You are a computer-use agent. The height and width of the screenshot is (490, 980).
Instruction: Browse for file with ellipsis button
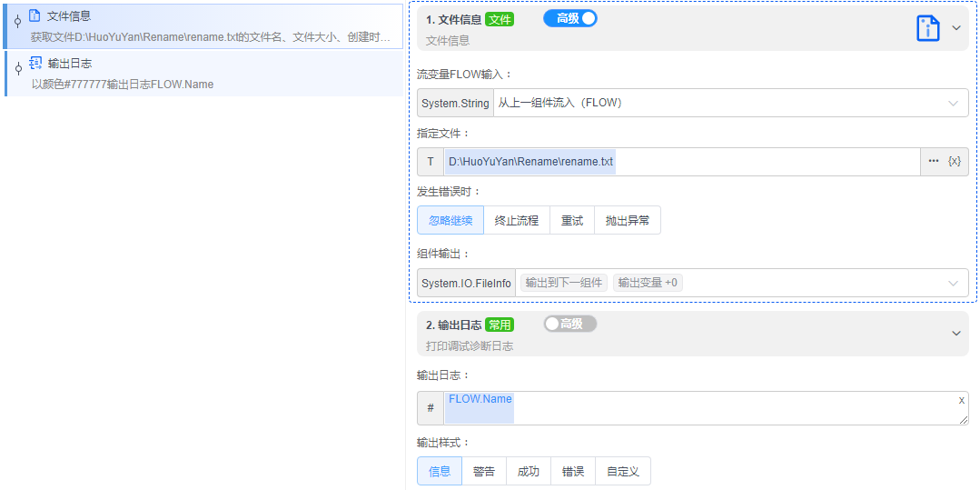tap(934, 162)
